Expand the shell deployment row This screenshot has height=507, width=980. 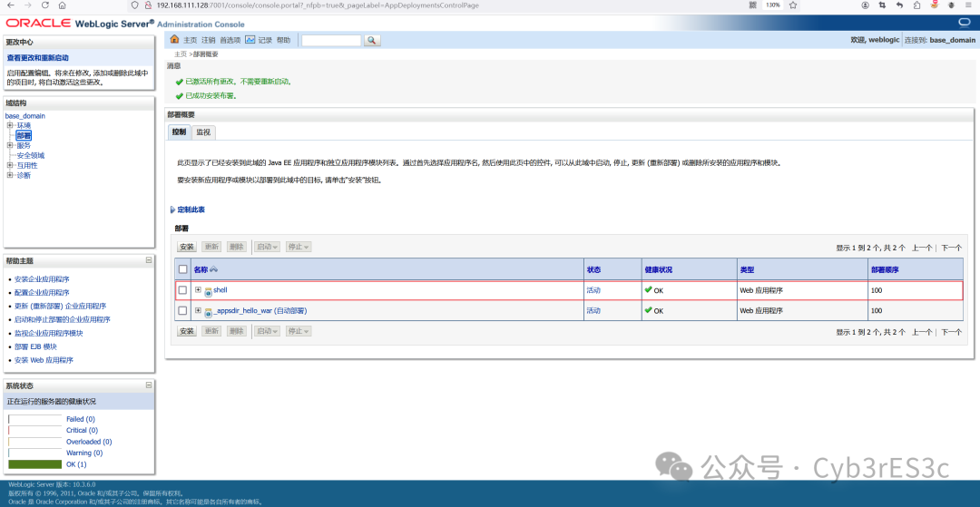point(198,289)
